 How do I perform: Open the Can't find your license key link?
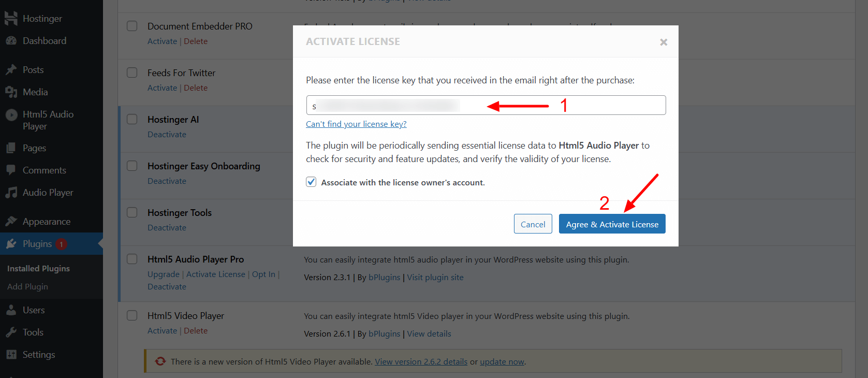pyautogui.click(x=356, y=124)
